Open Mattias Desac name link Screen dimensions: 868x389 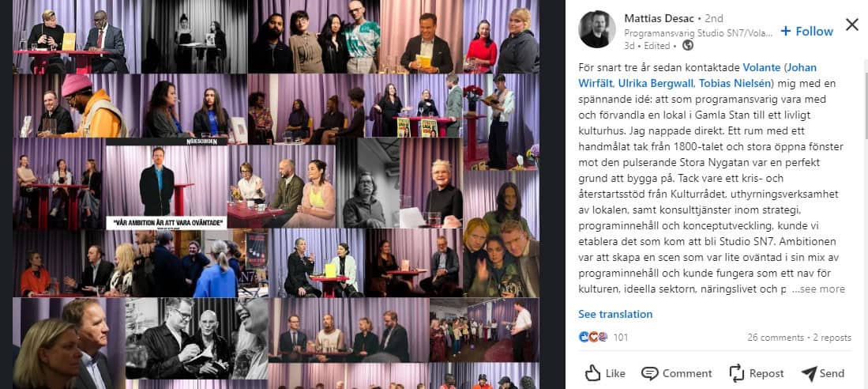[x=656, y=18]
